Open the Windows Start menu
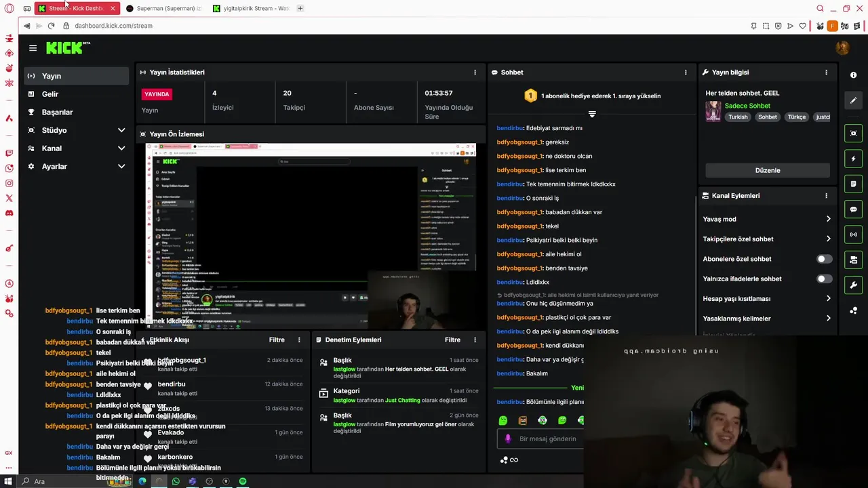 pyautogui.click(x=8, y=481)
